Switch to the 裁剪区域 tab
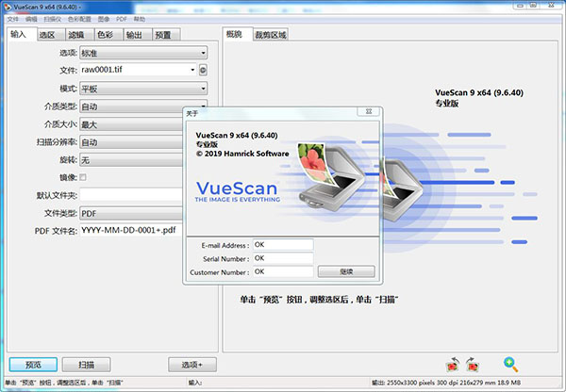This screenshot has width=566, height=392. tap(271, 35)
